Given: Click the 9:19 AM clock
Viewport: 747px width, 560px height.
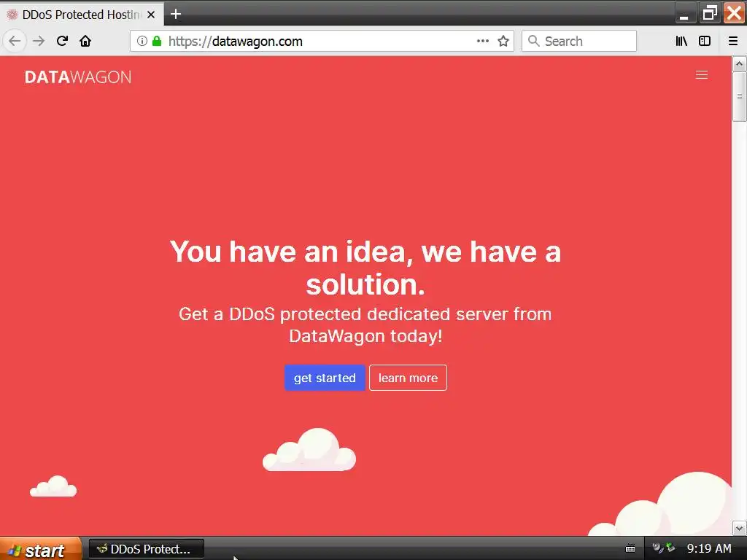Looking at the screenshot, I should (709, 548).
